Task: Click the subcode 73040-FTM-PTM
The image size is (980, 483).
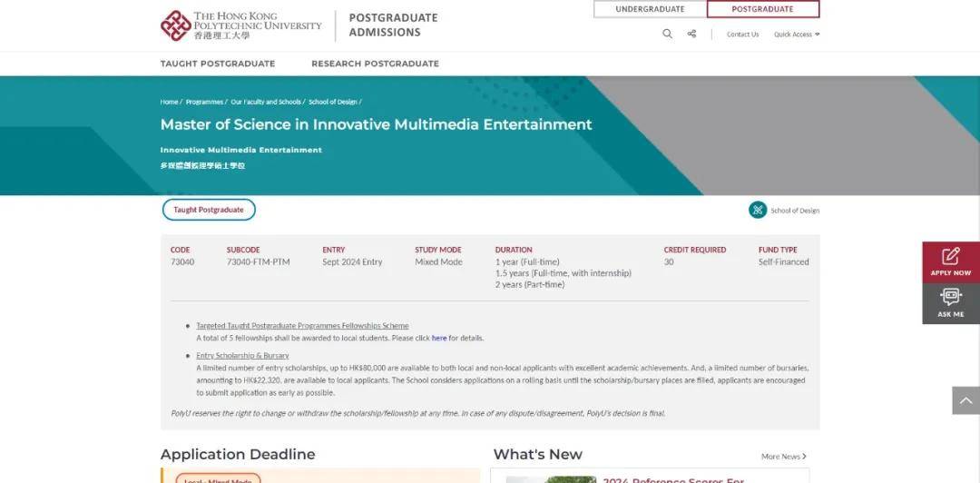Action: click(258, 262)
